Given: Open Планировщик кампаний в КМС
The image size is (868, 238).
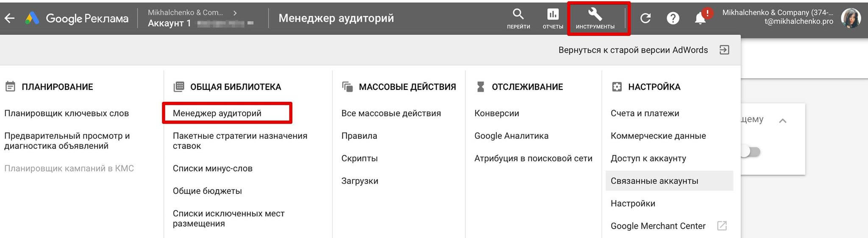Looking at the screenshot, I should pyautogui.click(x=69, y=168).
